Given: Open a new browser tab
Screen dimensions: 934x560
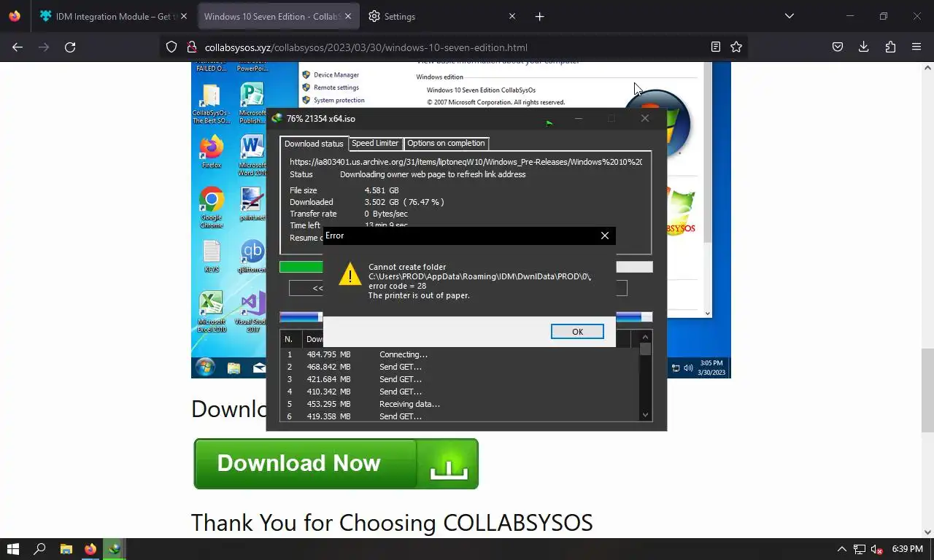Looking at the screenshot, I should tap(539, 16).
